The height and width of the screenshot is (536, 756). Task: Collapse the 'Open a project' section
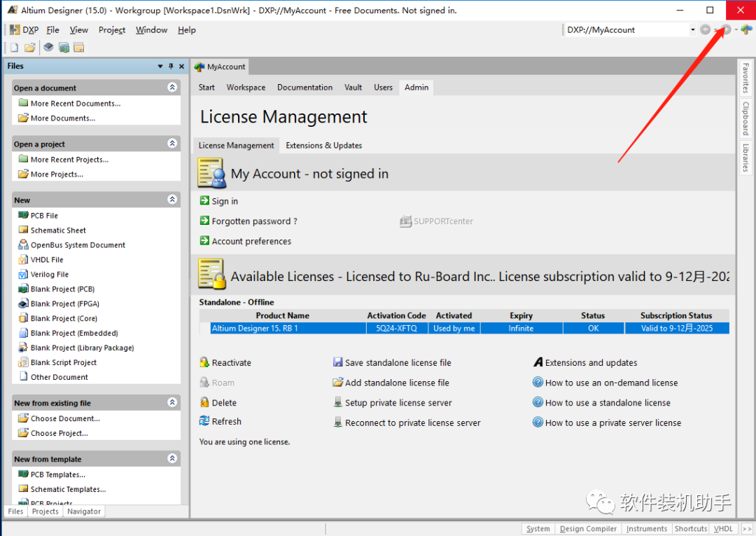[x=172, y=144]
